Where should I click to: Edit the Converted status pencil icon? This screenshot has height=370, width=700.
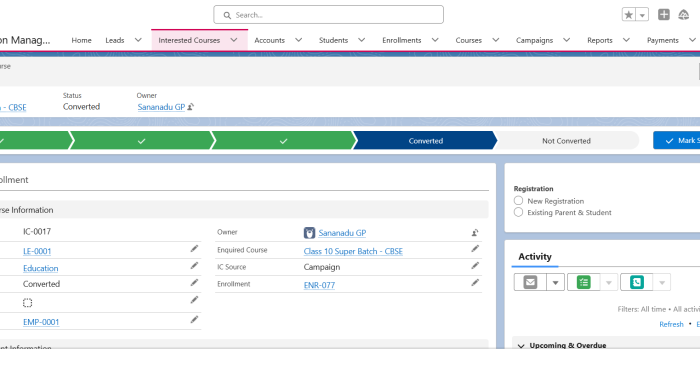pos(194,283)
